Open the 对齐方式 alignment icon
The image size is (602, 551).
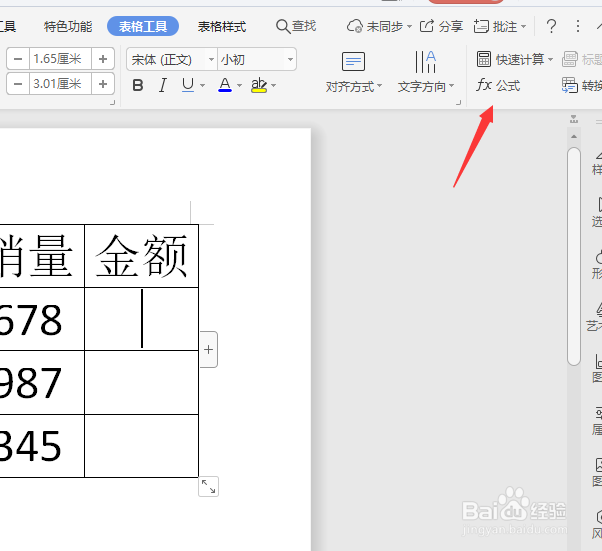pos(353,61)
